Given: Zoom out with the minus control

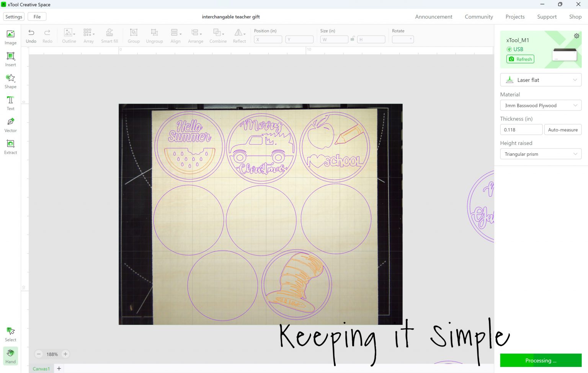Looking at the screenshot, I should [39, 354].
